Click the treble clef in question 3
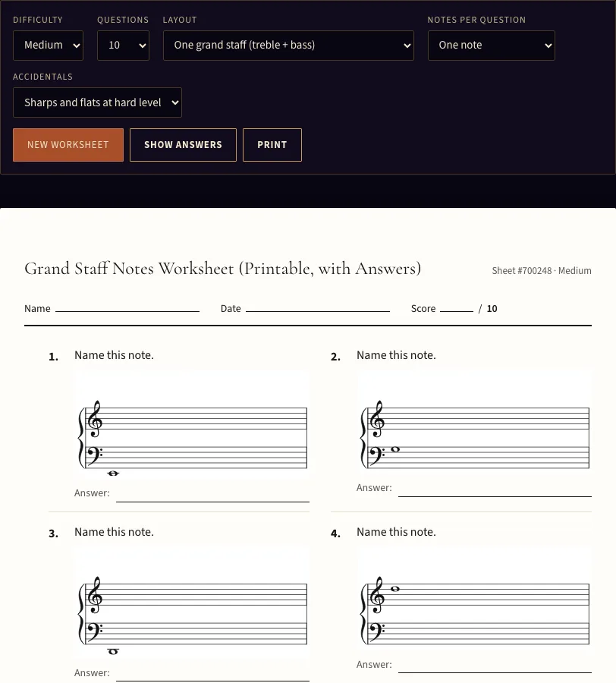This screenshot has width=616, height=683. pyautogui.click(x=95, y=594)
